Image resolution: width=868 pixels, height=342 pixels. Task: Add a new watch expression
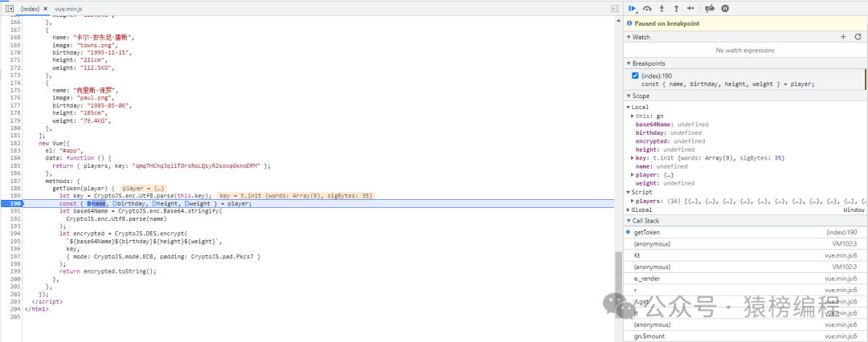[x=844, y=37]
